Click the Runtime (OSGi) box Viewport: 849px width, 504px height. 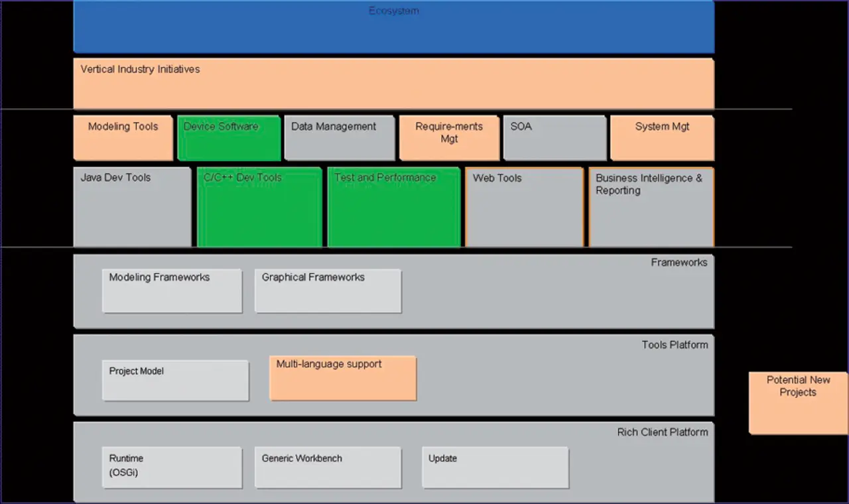pos(172,467)
